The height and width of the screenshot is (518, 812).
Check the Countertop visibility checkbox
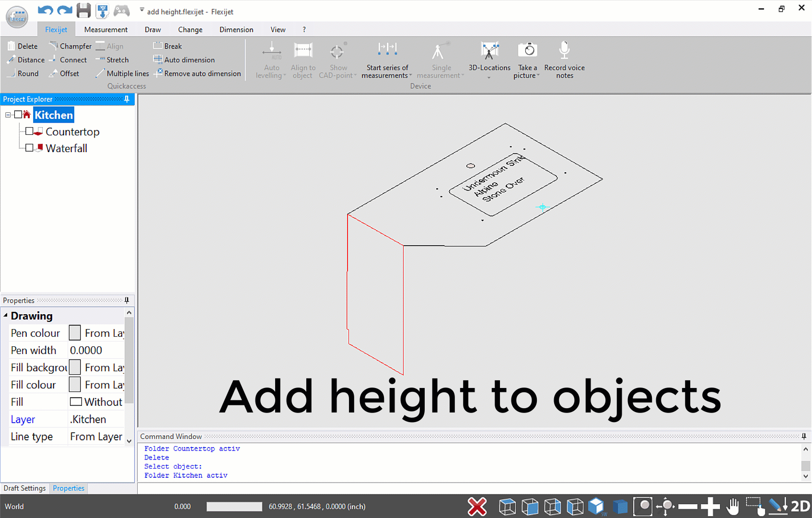click(x=29, y=131)
